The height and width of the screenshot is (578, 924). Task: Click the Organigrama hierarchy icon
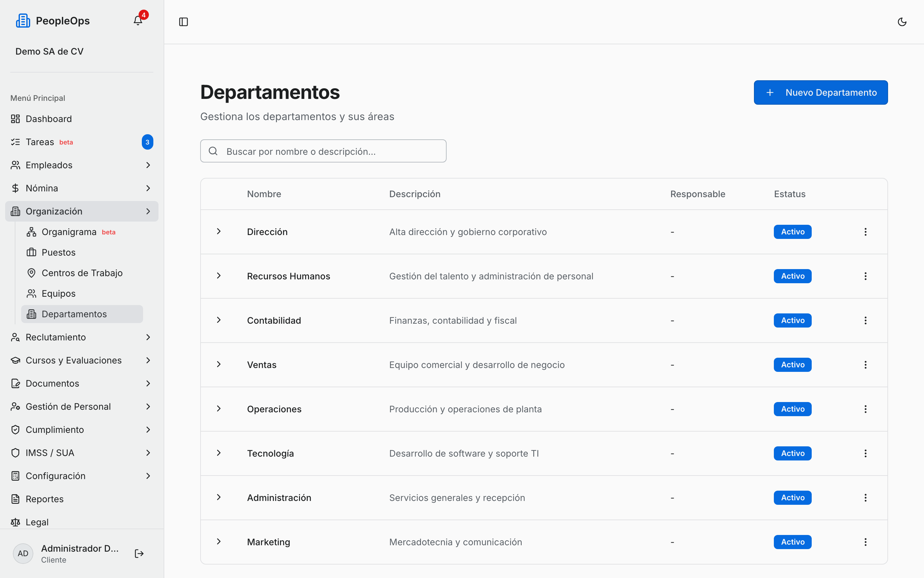[31, 232]
